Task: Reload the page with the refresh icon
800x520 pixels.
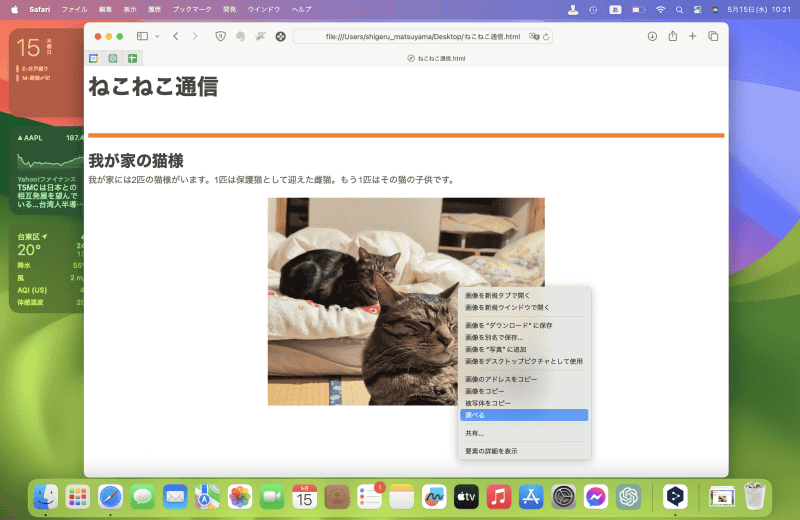Action: tap(546, 37)
